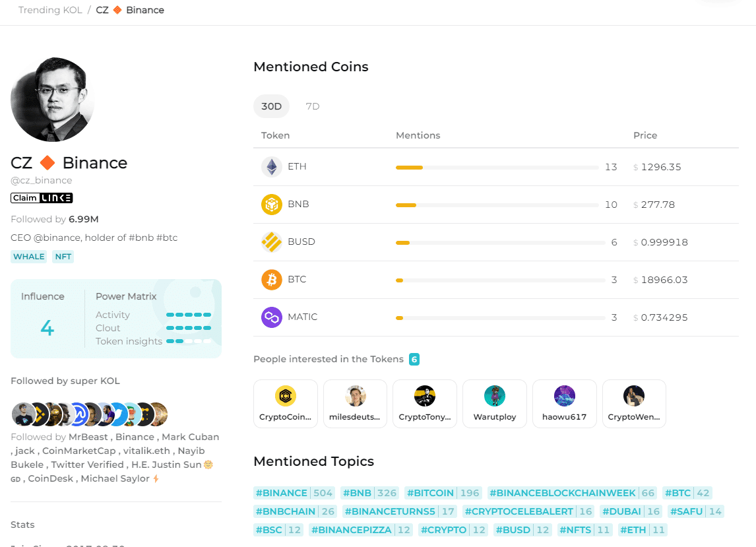Select the BNB token icon
Viewport: 756px width, 547px height.
(x=271, y=205)
